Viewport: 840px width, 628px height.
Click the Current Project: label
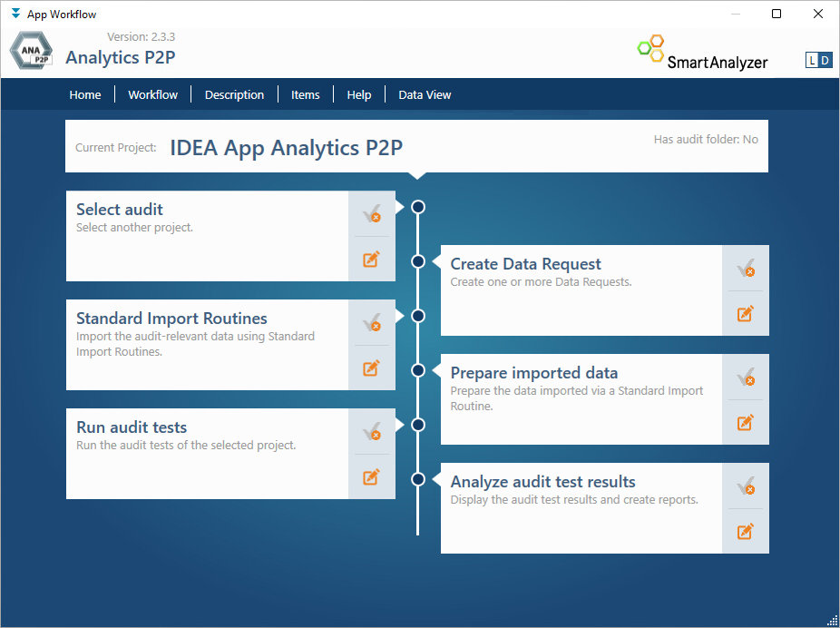coord(116,148)
